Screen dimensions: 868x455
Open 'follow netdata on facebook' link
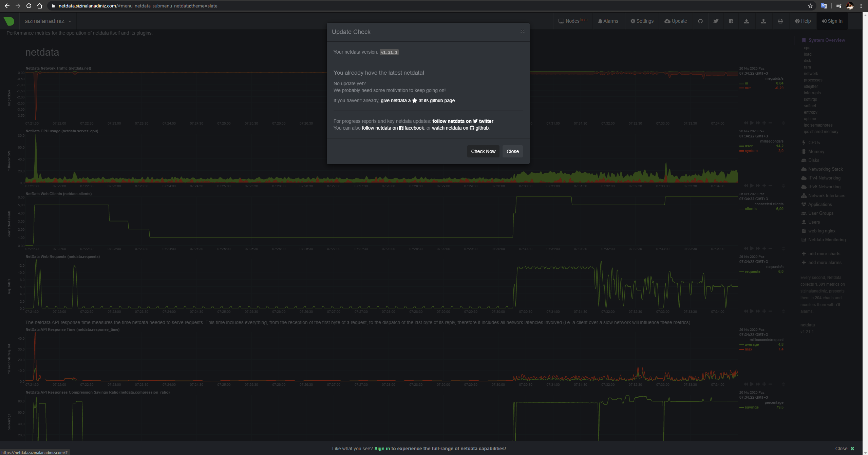click(393, 128)
